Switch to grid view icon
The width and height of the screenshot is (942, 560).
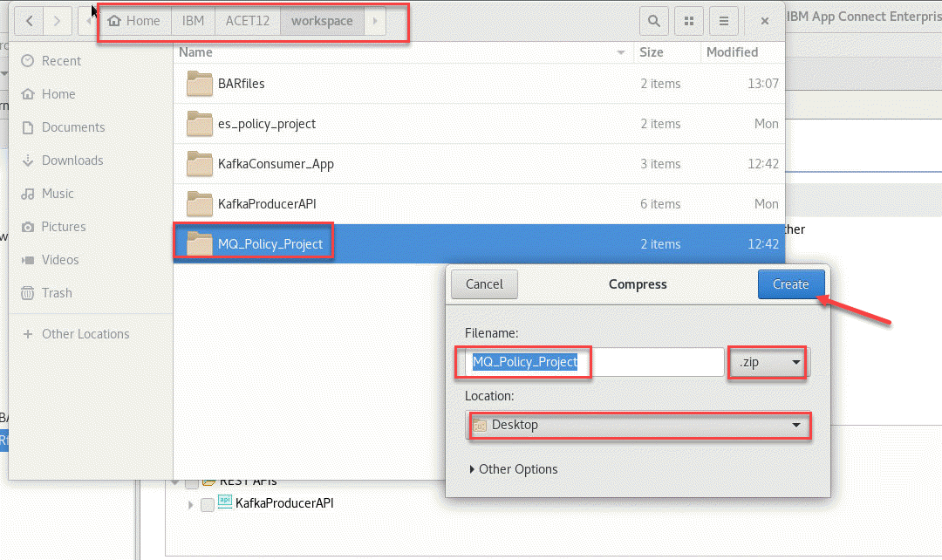tap(688, 21)
